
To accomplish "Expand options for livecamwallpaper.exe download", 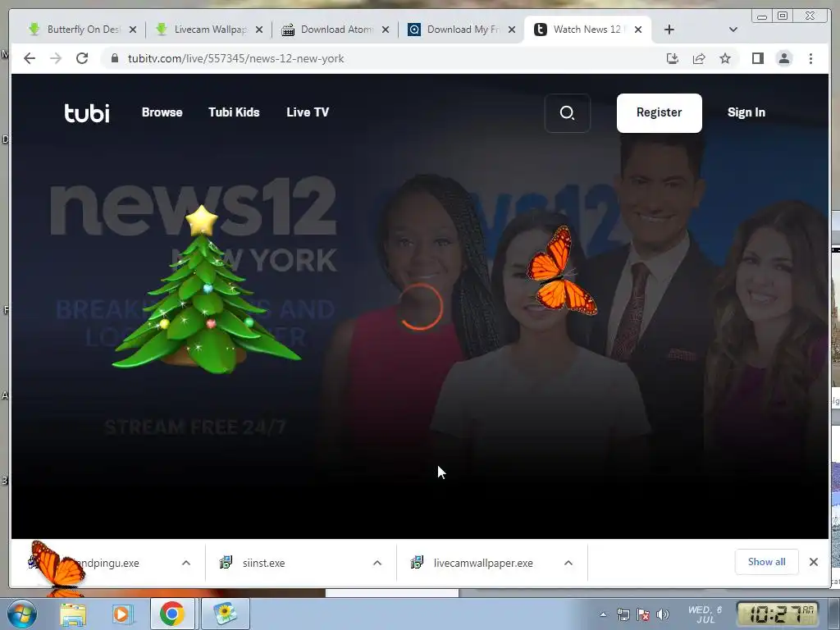I will coord(568,563).
